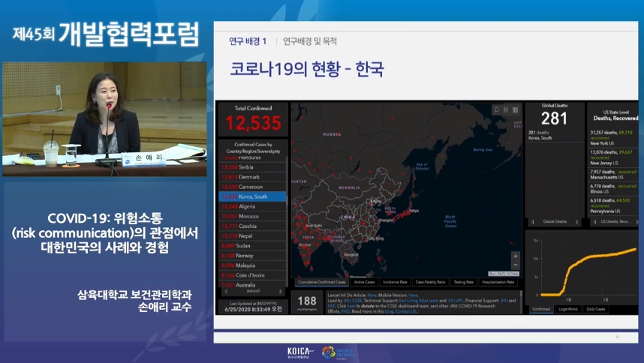The width and height of the screenshot is (644, 363).
Task: Click left arrow of Global Deaths pager
Action: point(533,222)
